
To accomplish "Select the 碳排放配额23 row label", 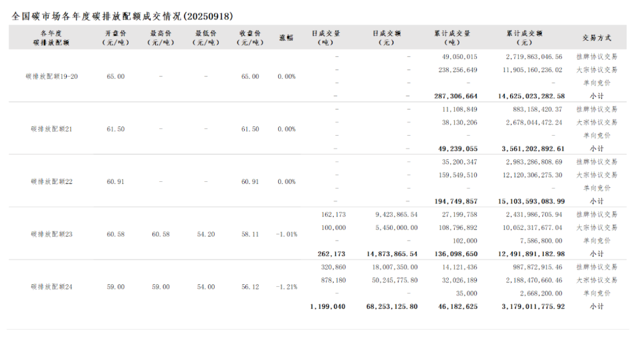I will 51,234.
